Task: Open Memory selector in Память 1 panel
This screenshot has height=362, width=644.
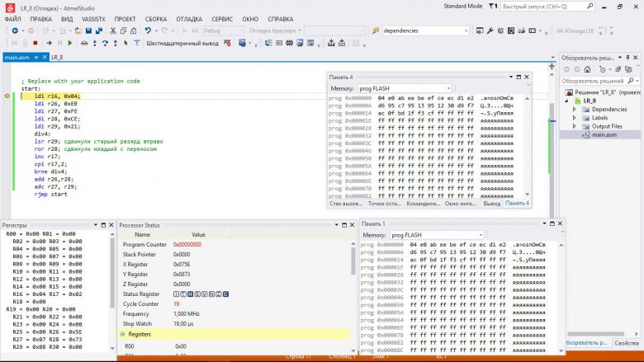Action: pos(437,235)
